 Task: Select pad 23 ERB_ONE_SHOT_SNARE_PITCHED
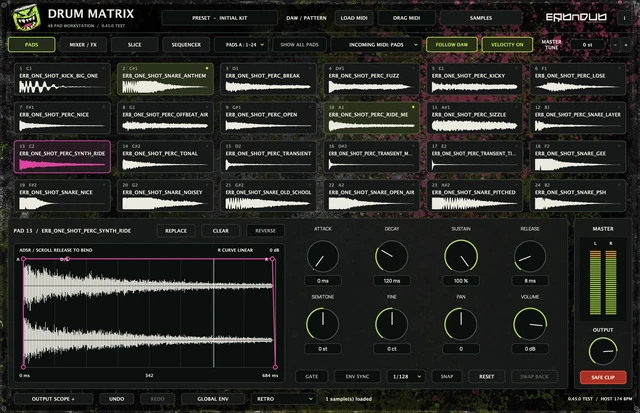click(x=475, y=195)
